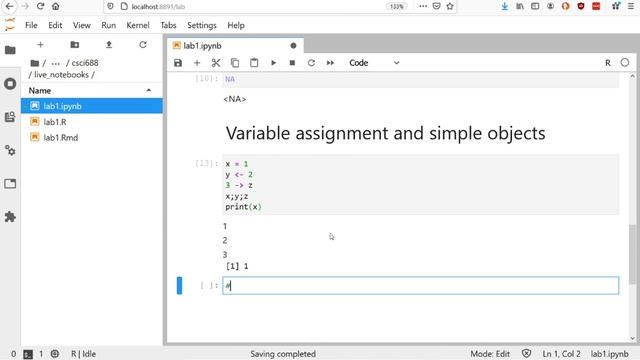Open the Help menu
This screenshot has height=360, width=640.
point(236,25)
